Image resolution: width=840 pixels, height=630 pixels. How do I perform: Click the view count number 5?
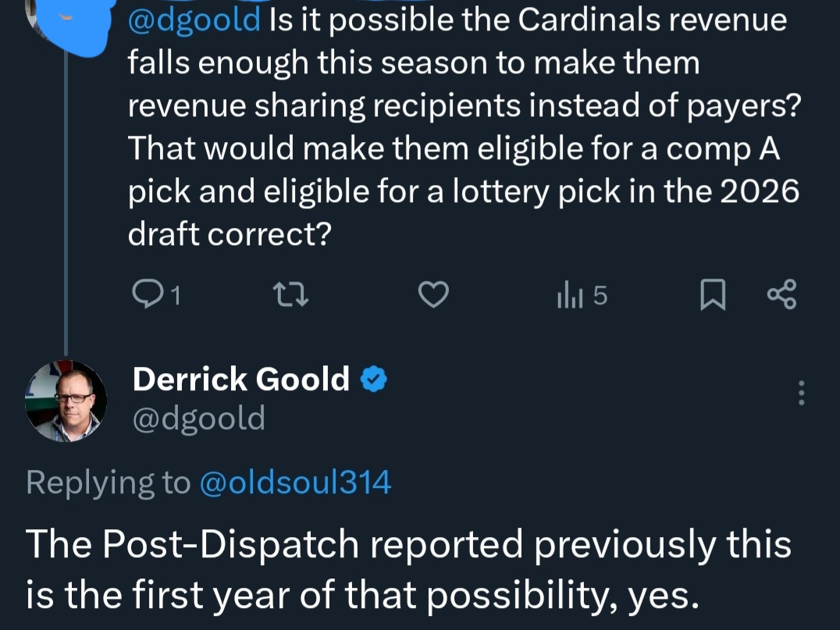pyautogui.click(x=600, y=296)
